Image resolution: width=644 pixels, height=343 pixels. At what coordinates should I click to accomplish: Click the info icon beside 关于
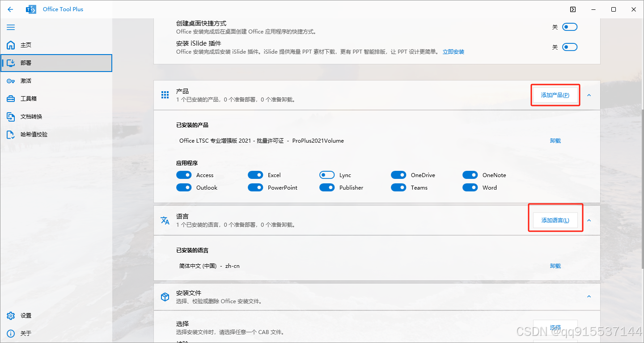click(11, 334)
